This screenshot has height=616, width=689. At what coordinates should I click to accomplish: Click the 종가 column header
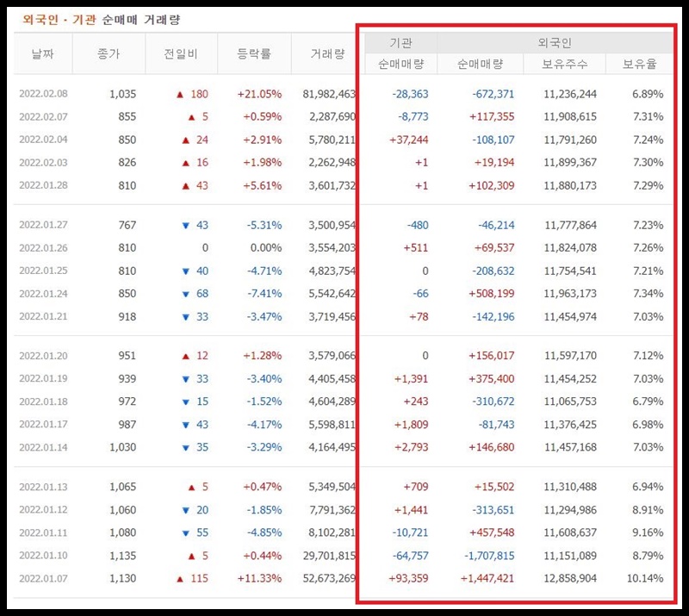(x=109, y=54)
